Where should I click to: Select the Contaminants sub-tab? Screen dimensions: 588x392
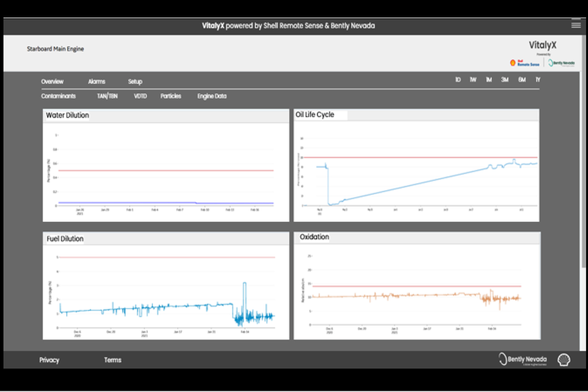pos(58,96)
